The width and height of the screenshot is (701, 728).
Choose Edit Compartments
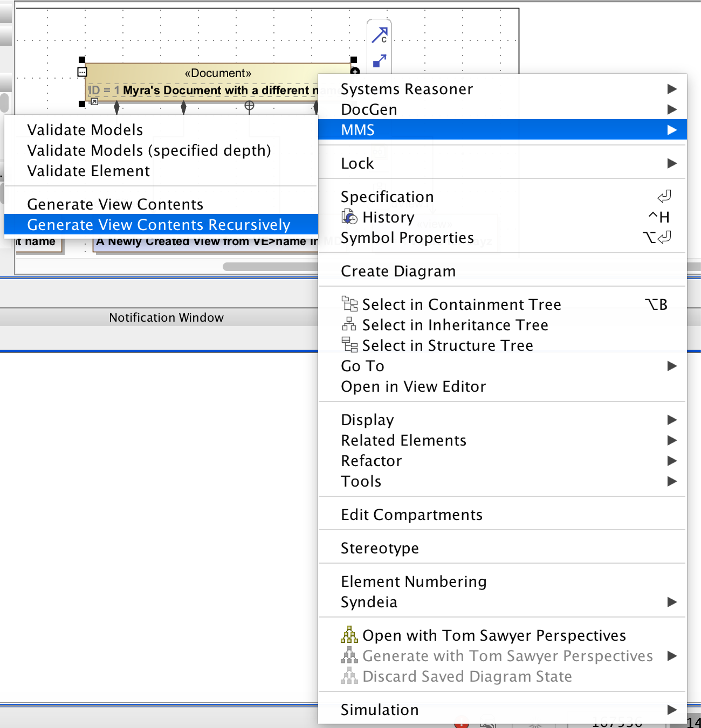coord(502,515)
